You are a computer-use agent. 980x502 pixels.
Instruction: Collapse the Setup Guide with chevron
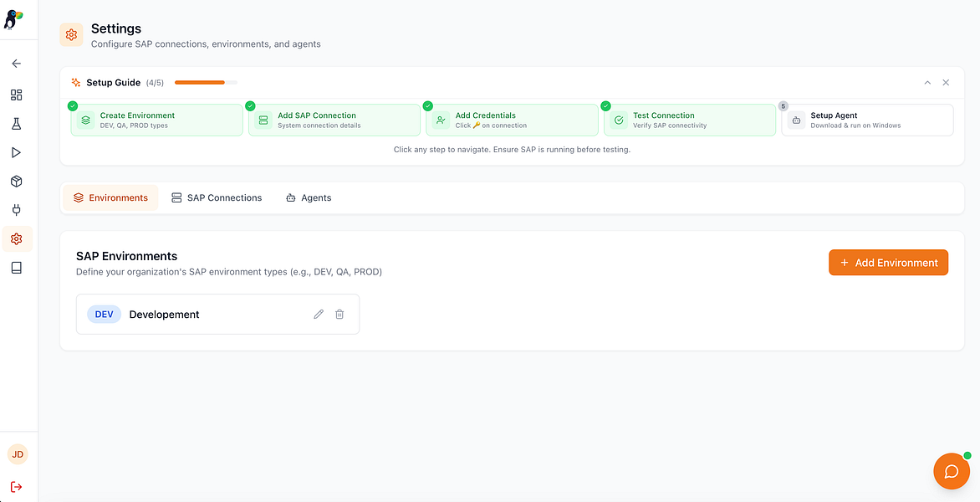pos(927,83)
